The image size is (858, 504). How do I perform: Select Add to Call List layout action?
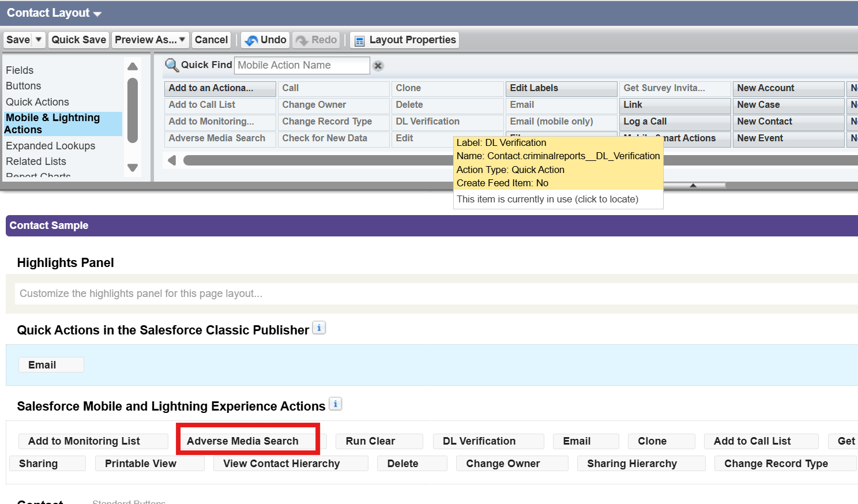pyautogui.click(x=761, y=441)
